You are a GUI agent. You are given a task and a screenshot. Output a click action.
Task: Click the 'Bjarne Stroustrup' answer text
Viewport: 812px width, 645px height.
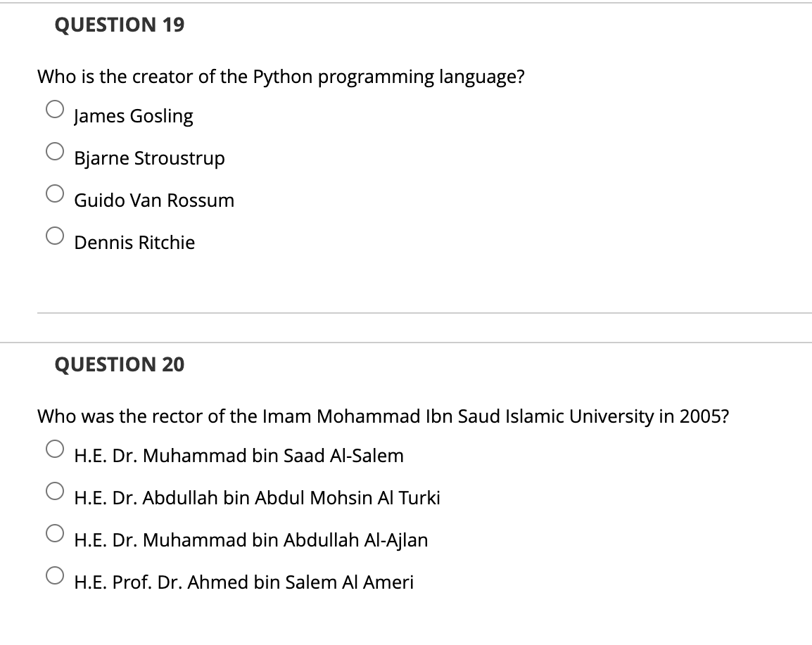[149, 158]
